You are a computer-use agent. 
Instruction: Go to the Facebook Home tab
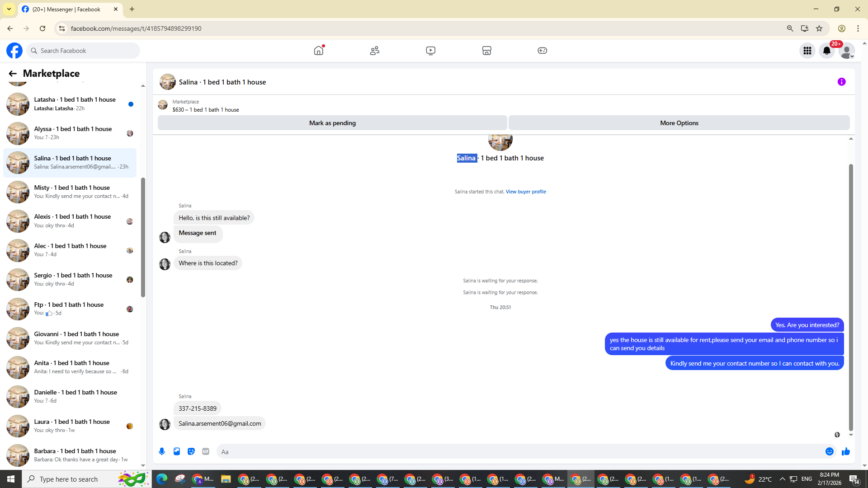coord(319,51)
